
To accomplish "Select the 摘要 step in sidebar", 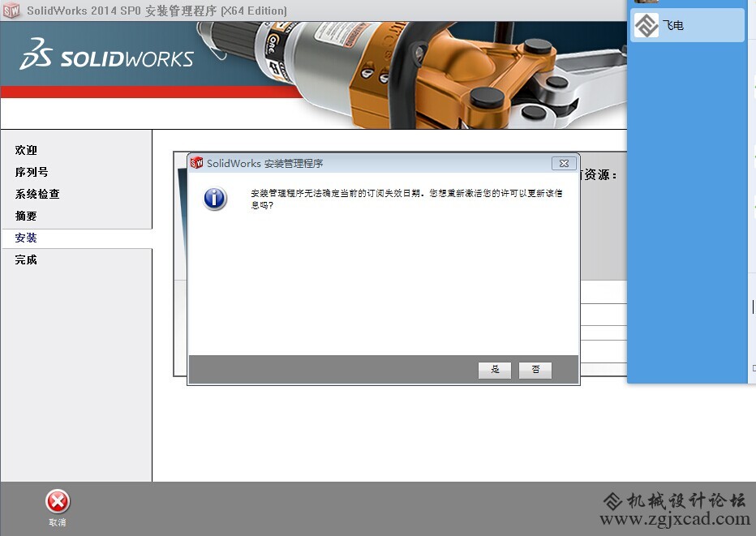I will (26, 216).
